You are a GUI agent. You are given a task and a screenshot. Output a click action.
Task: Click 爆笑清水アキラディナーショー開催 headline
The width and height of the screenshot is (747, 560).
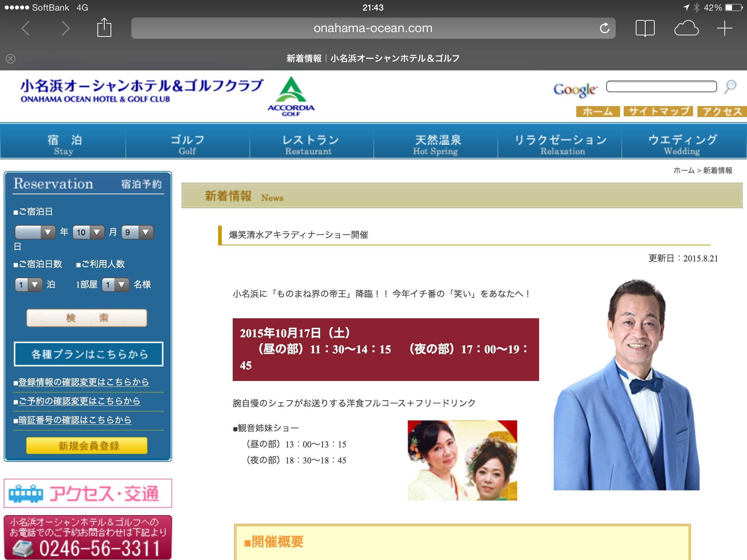298,235
